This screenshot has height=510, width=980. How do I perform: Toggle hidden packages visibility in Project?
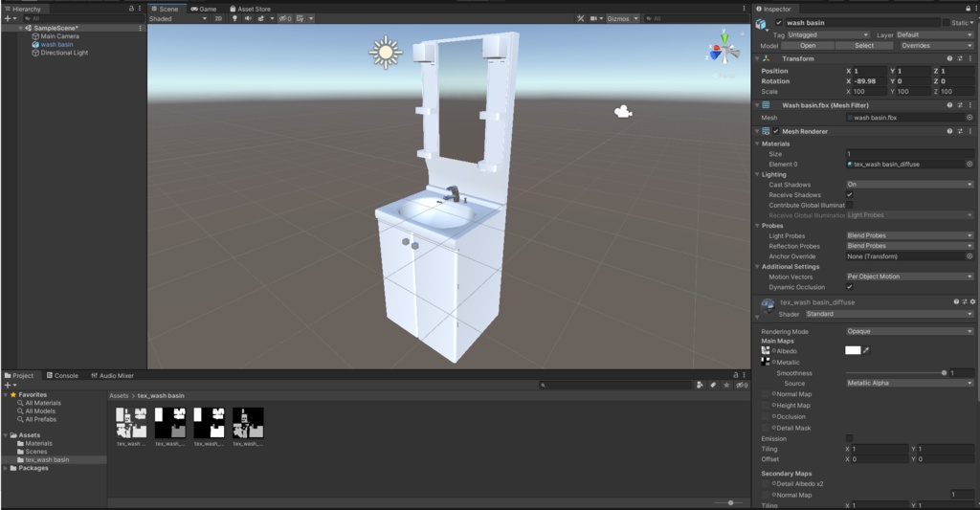pyautogui.click(x=742, y=385)
